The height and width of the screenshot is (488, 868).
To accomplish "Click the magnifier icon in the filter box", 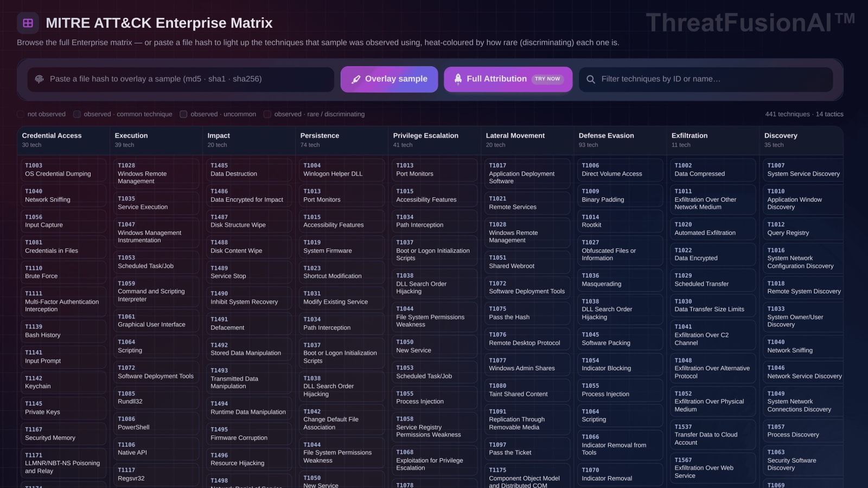I will point(591,79).
